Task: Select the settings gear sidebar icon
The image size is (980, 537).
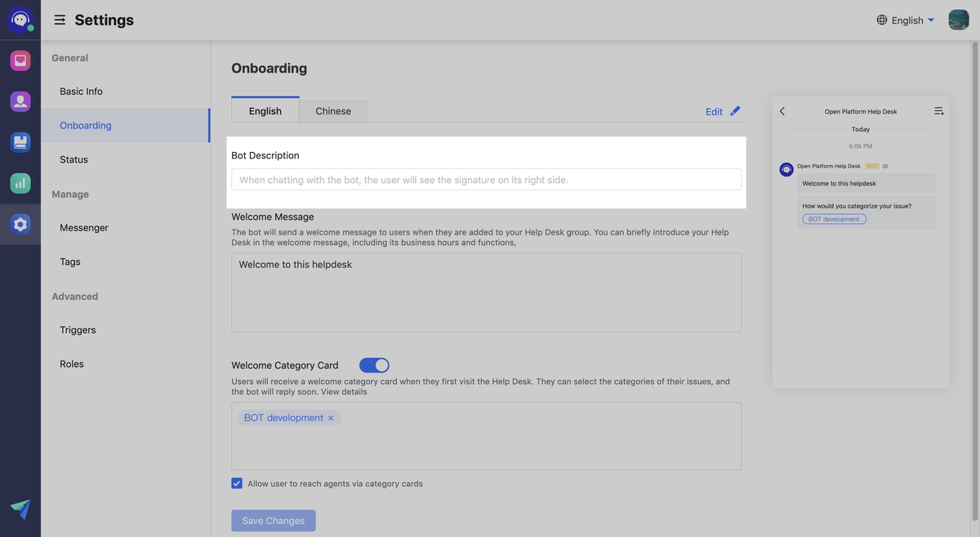Action: (x=20, y=224)
